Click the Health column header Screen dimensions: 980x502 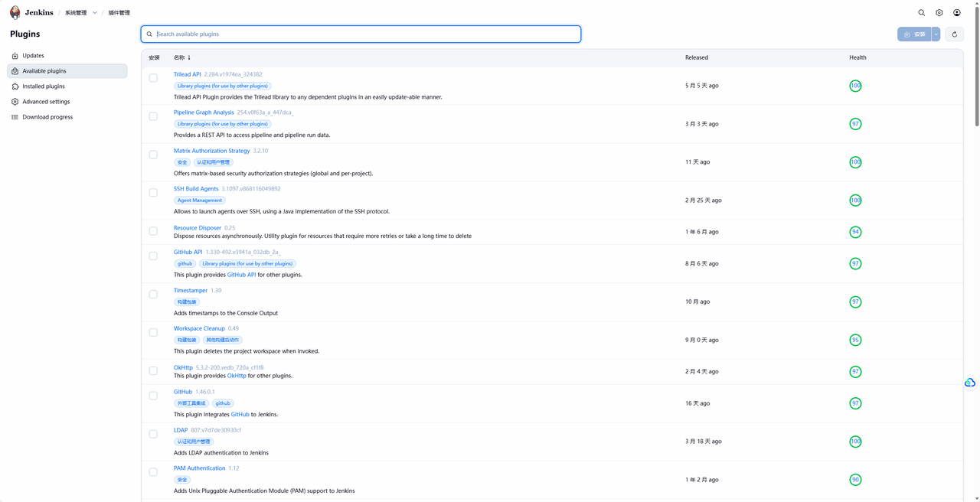[857, 57]
